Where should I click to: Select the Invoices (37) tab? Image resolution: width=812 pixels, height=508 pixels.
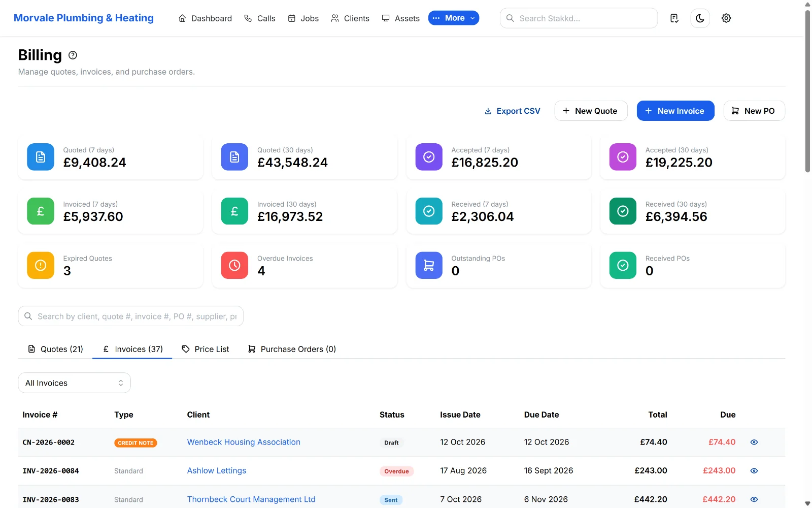pos(132,349)
